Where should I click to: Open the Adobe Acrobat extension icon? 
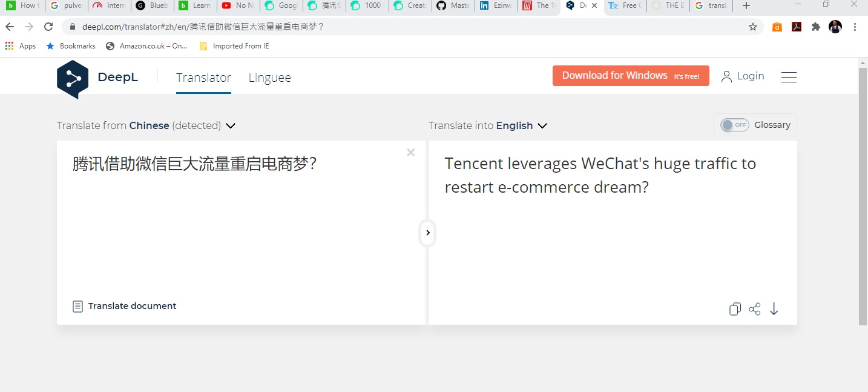coord(797,27)
